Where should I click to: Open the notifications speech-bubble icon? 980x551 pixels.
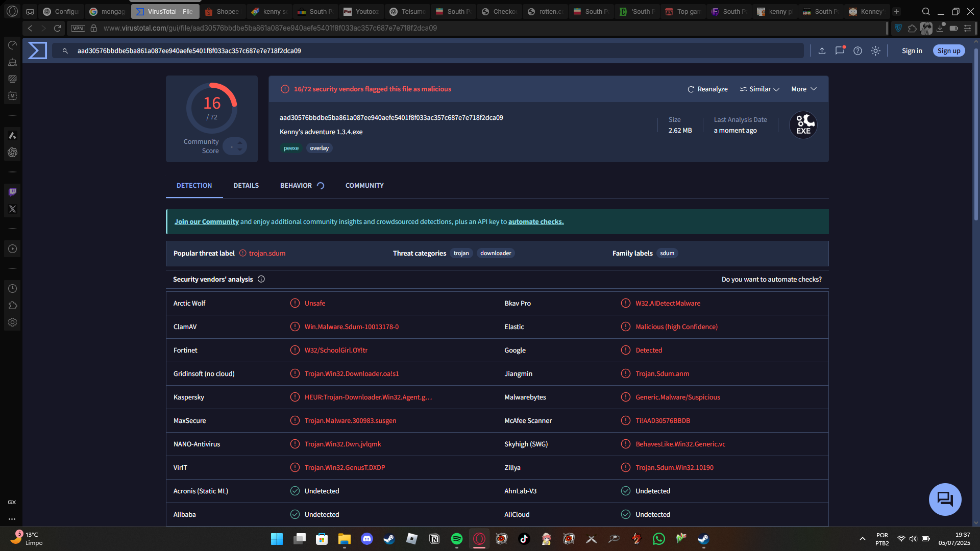pyautogui.click(x=840, y=51)
